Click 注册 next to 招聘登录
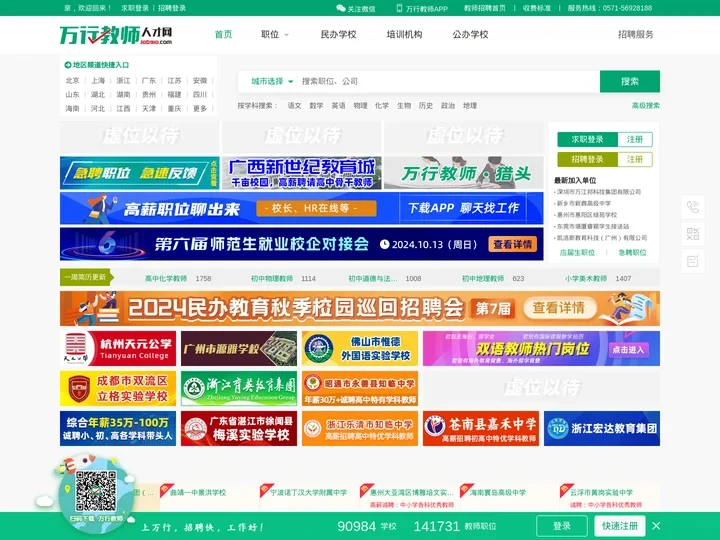This screenshot has width=720, height=540. coord(635,159)
